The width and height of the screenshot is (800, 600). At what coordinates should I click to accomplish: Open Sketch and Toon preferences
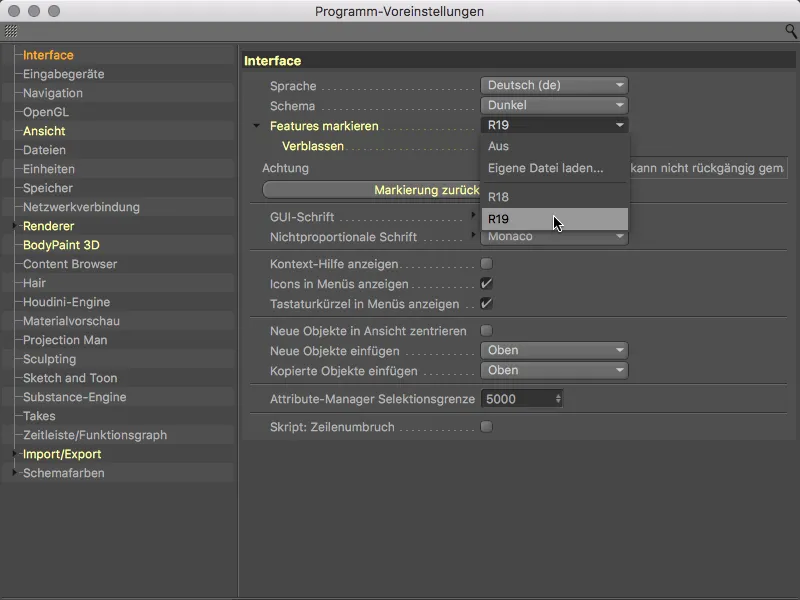click(70, 378)
